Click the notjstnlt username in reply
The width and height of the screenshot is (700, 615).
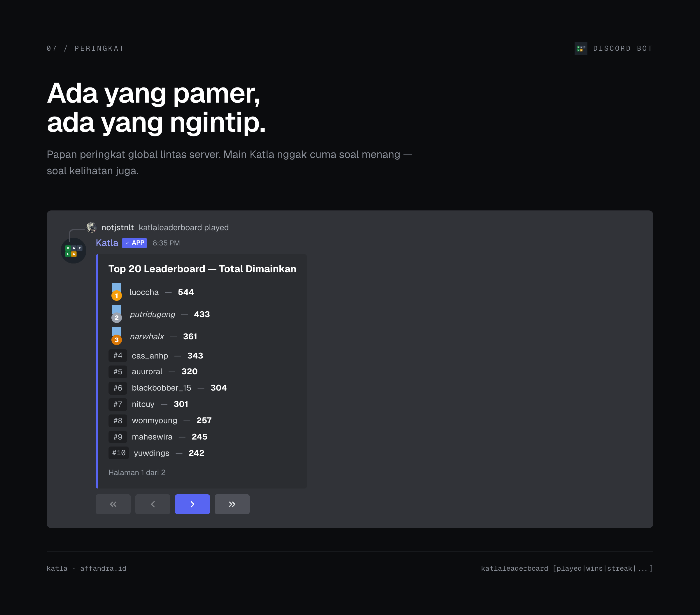point(118,228)
